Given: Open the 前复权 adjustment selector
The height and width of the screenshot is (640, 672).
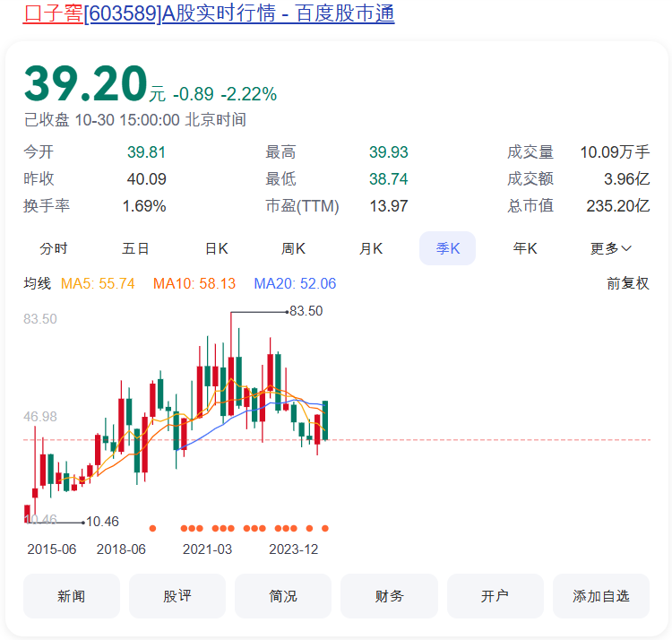Looking at the screenshot, I should pyautogui.click(x=628, y=283).
